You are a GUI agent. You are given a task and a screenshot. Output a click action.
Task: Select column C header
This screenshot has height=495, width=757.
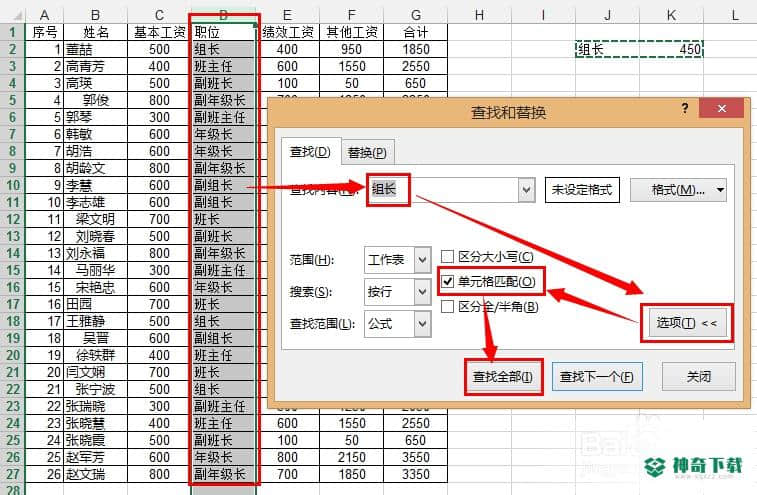click(159, 15)
